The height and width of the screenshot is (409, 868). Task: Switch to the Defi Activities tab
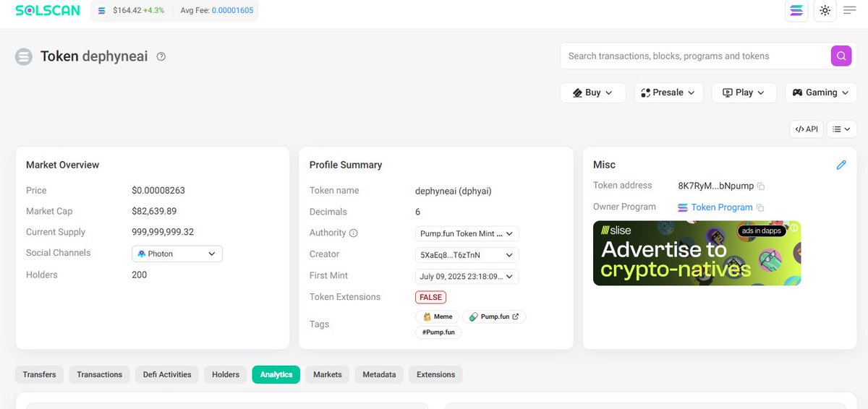tap(167, 374)
